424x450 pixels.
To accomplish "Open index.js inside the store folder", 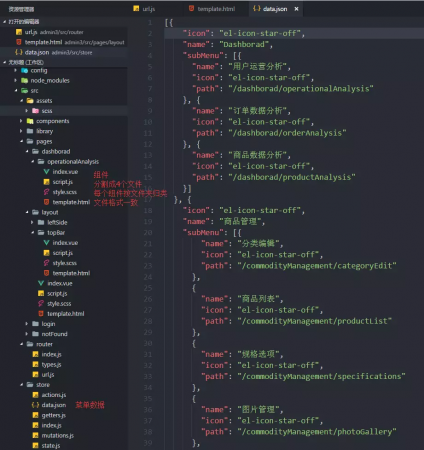I will tap(51, 425).
